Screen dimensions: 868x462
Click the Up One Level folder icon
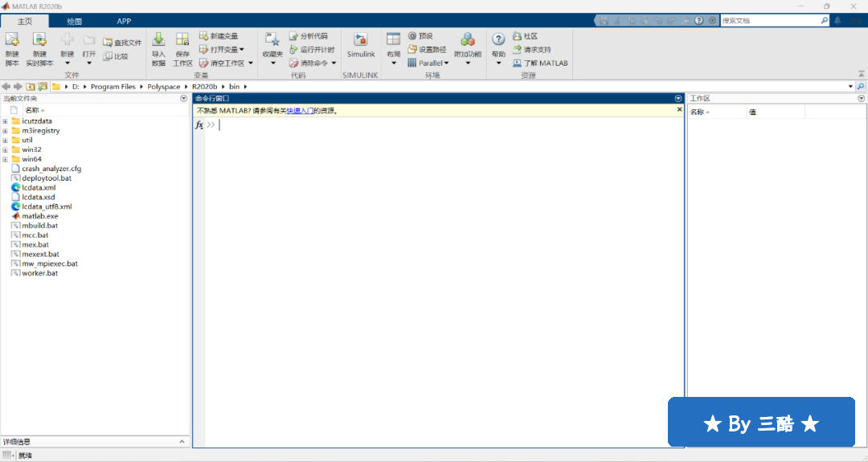point(30,86)
